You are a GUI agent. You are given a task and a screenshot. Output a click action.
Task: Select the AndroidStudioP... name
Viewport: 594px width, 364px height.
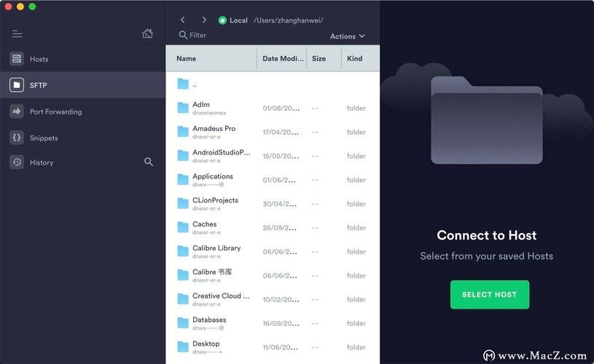[222, 152]
